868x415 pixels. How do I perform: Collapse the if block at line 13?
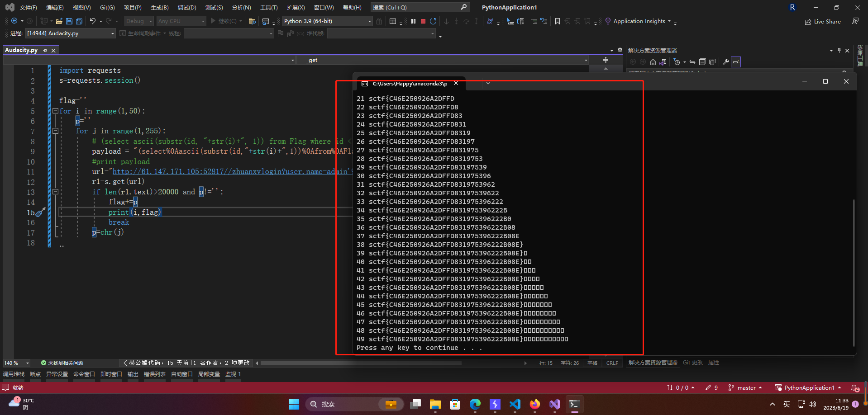click(x=55, y=192)
